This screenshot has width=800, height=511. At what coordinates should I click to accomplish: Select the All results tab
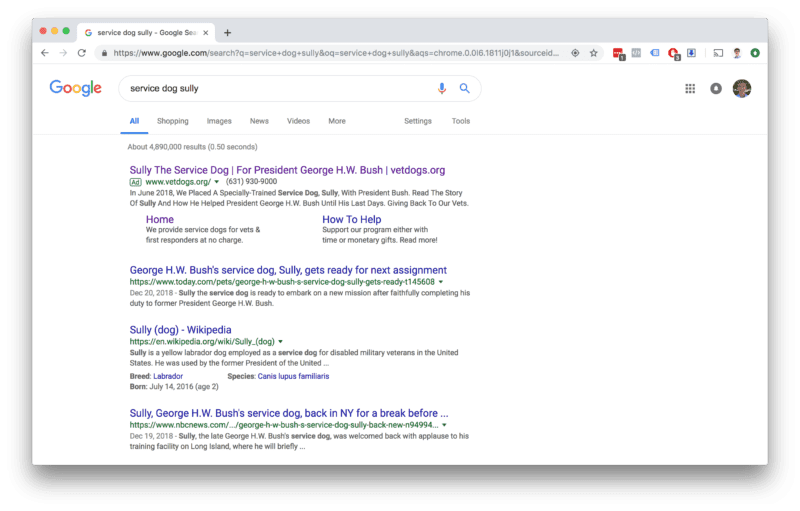pos(134,121)
